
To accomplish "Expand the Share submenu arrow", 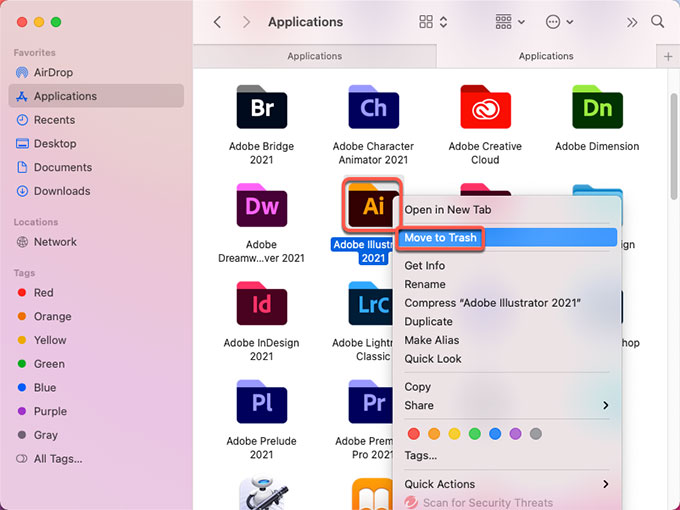I will [605, 405].
